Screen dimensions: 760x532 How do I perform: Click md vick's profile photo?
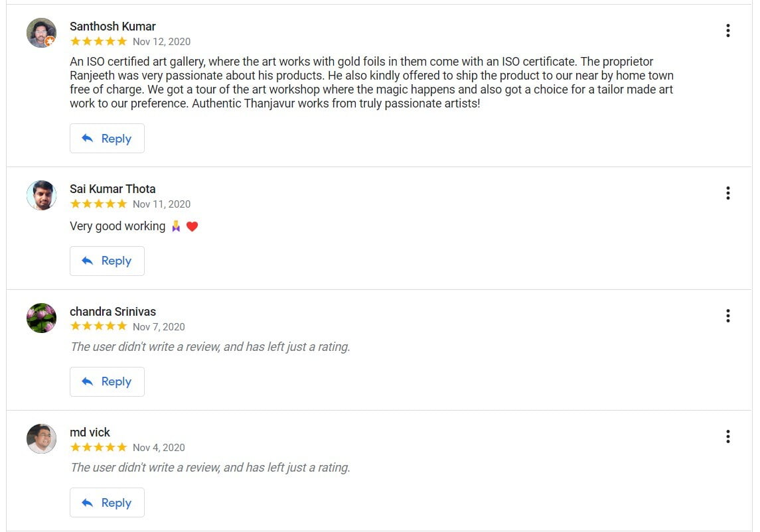[x=41, y=439]
